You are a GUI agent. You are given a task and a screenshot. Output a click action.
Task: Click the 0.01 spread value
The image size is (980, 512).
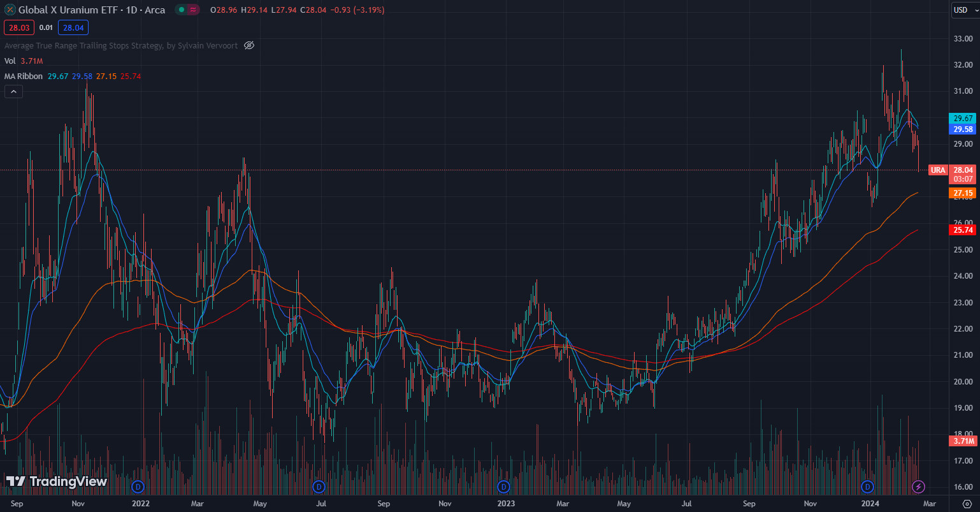tap(46, 27)
